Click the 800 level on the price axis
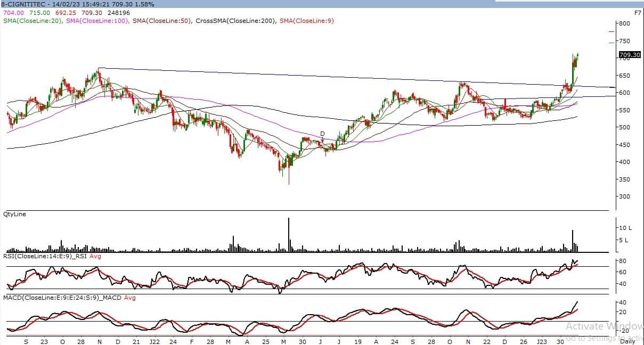This screenshot has height=345, width=644. coord(624,24)
